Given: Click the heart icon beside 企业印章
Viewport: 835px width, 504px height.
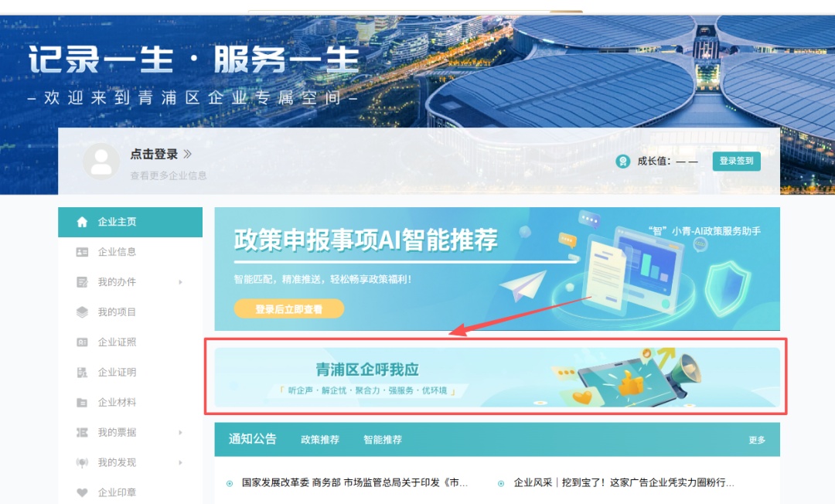Looking at the screenshot, I should pyautogui.click(x=82, y=492).
